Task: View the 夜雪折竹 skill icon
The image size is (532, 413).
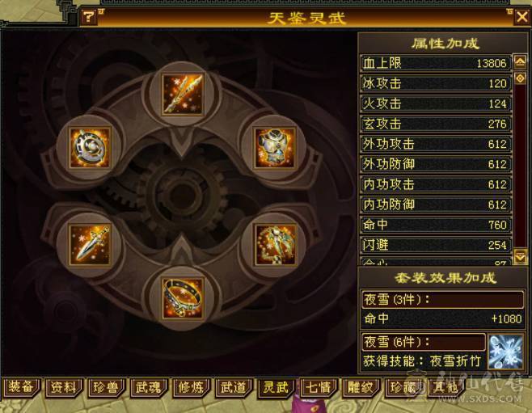Action: tap(505, 352)
